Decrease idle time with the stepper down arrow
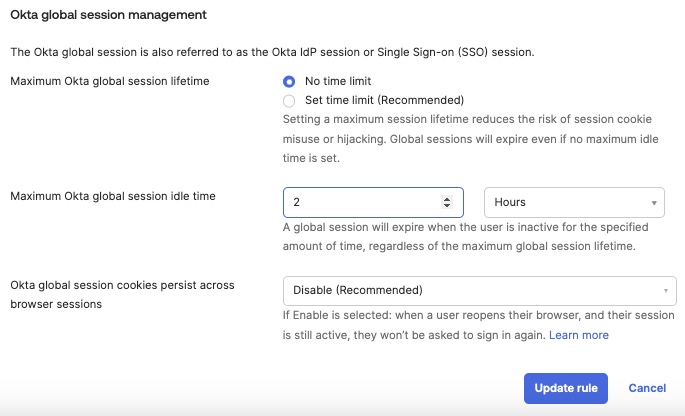Screen dimensions: 685x416 tap(446, 207)
